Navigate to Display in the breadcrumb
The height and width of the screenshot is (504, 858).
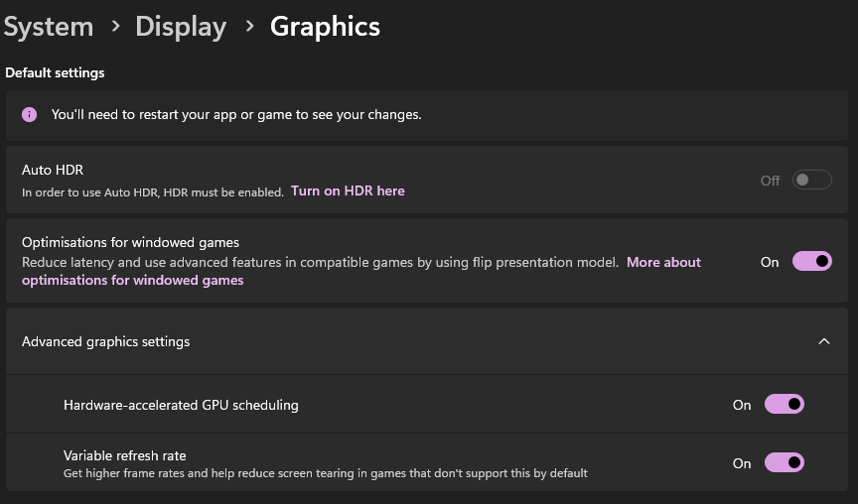(181, 26)
